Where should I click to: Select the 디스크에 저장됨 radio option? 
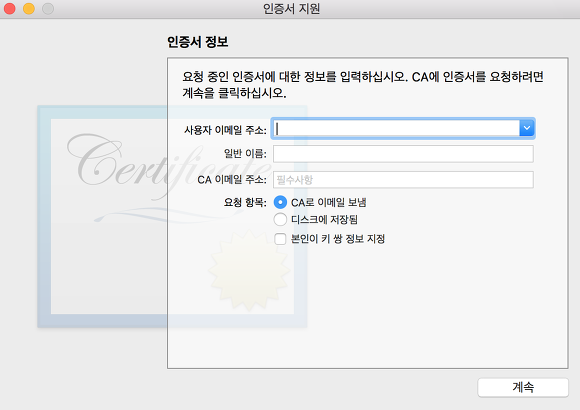coord(280,219)
